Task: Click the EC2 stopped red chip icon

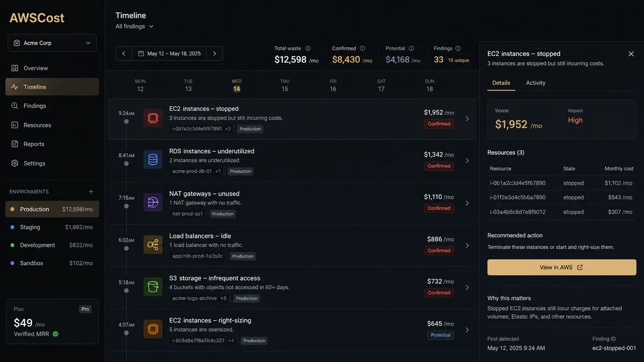Action: coord(153,117)
